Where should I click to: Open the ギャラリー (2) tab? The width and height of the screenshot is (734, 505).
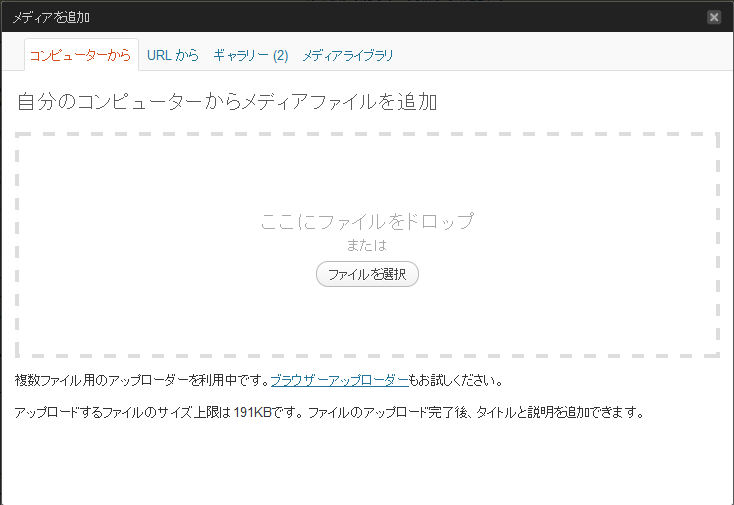click(250, 55)
